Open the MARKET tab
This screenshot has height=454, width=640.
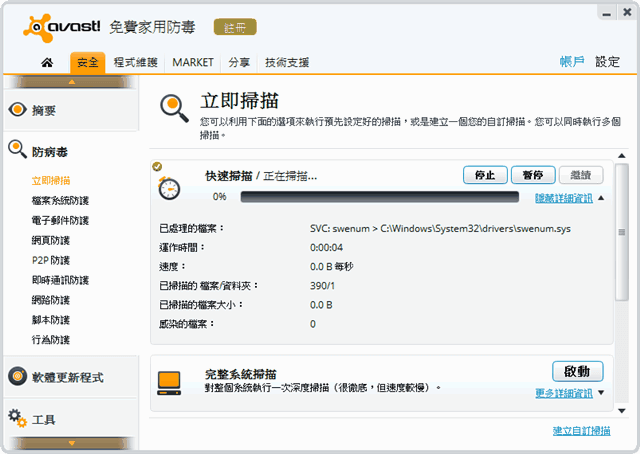(x=193, y=62)
